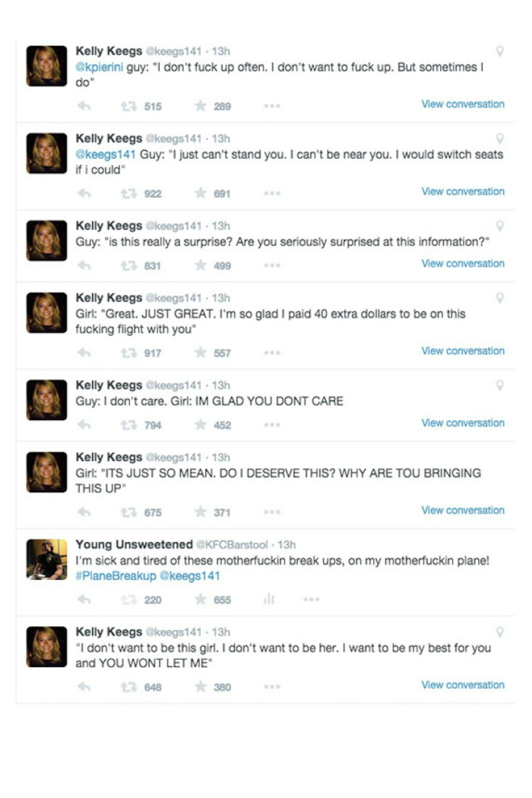Favorite the tweet with 499 stars

[x=200, y=265]
